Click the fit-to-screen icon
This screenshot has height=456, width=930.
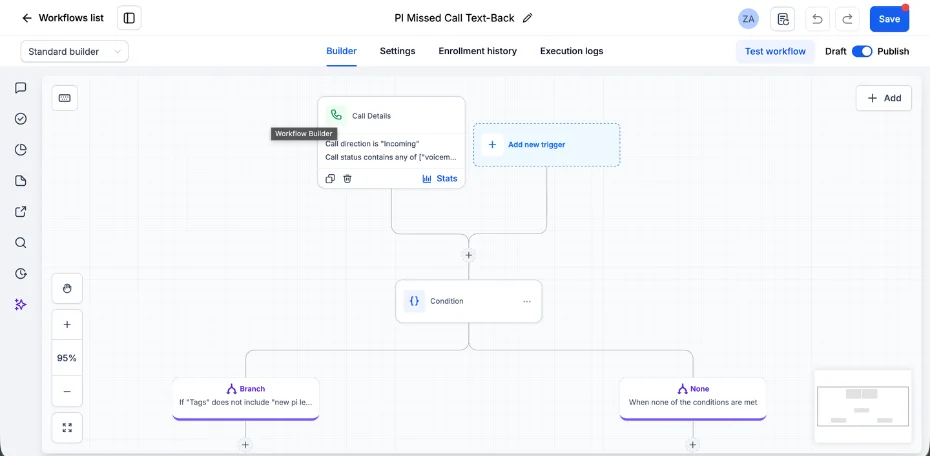[67, 428]
